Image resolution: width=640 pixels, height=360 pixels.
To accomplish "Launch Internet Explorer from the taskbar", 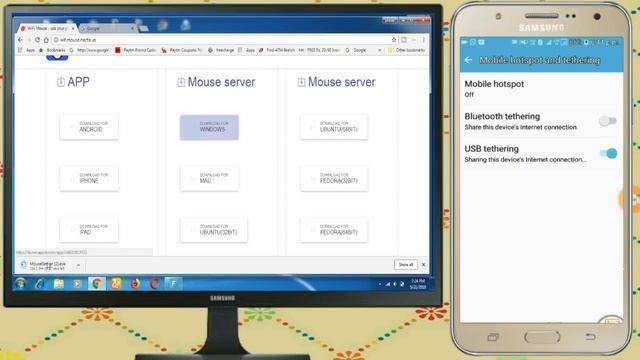I will coord(39,283).
